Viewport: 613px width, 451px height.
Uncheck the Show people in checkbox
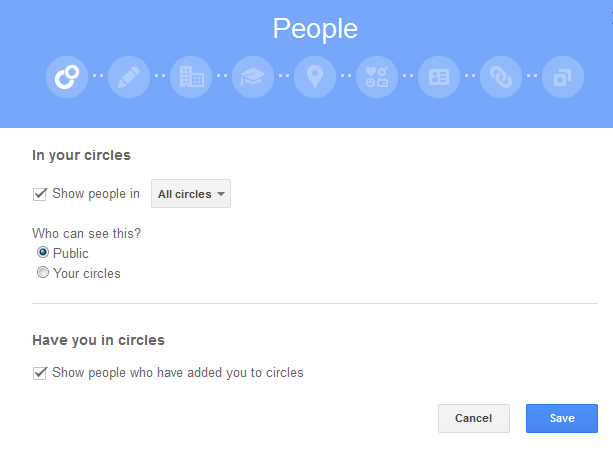click(40, 194)
